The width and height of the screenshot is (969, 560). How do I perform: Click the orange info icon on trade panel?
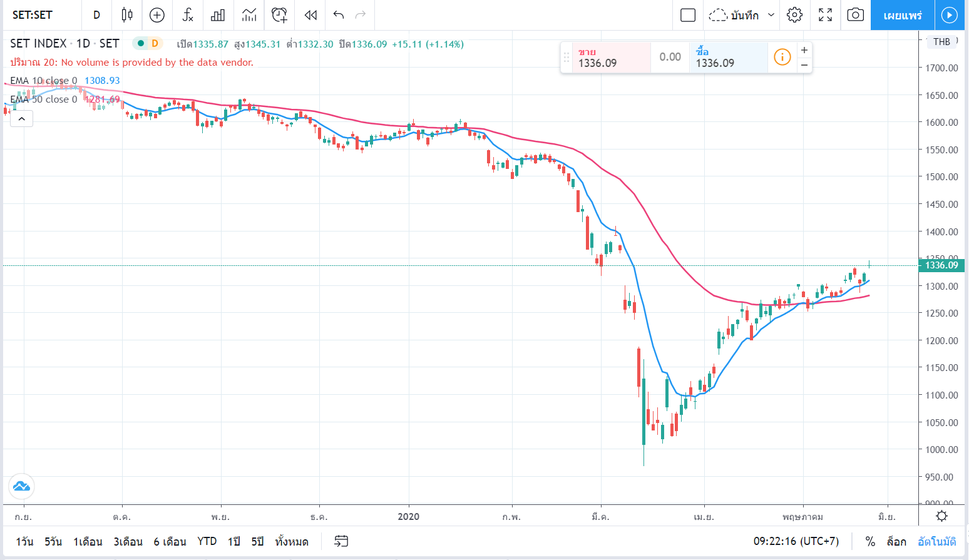(x=782, y=57)
